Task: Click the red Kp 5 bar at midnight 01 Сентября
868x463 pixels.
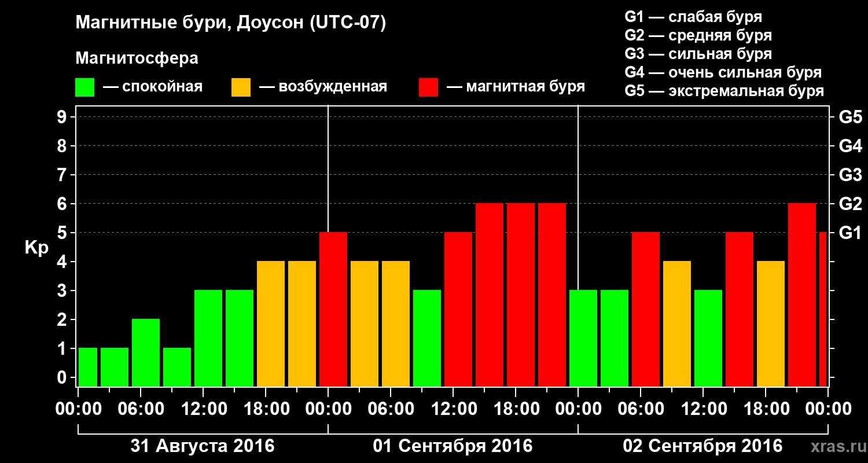Action: (x=333, y=310)
